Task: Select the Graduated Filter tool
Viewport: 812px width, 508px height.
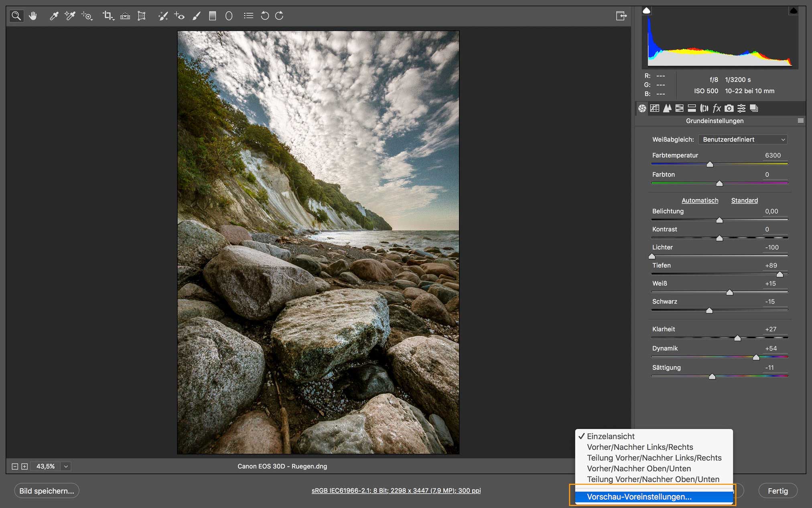Action: 213,16
